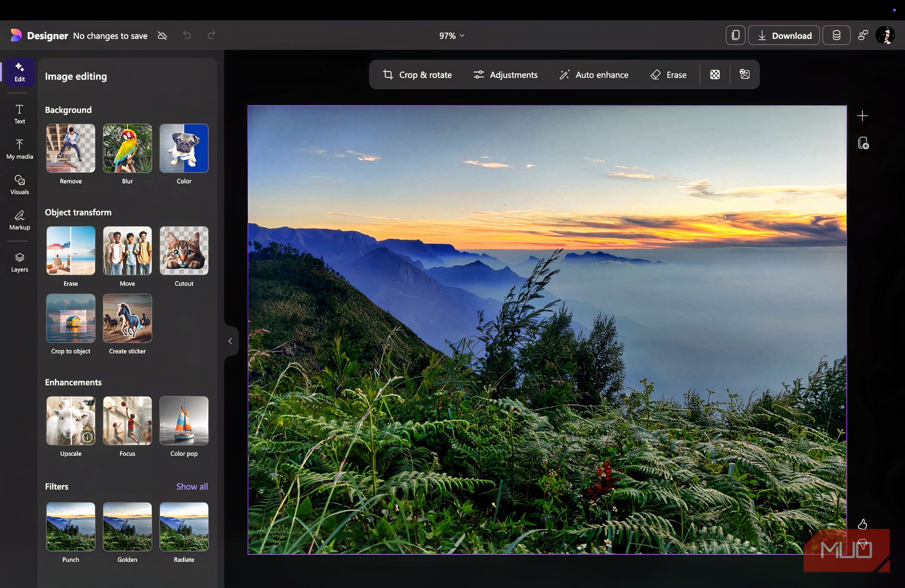This screenshot has width=905, height=588.
Task: Apply the Radiate filter
Action: tap(184, 527)
